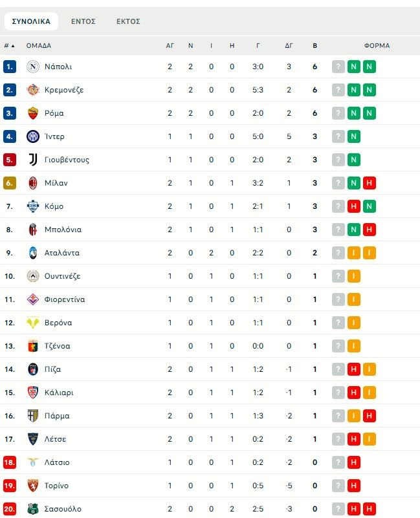420x518 pixels.
Task: Click Genoa's orange I form badge
Action: point(353,346)
